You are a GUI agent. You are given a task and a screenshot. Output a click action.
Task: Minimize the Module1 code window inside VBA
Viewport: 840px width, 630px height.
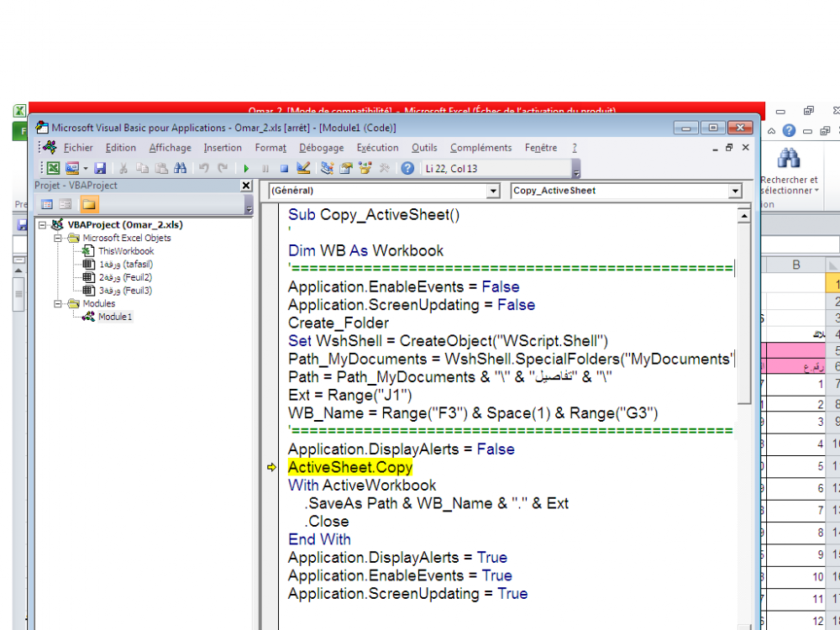point(715,149)
